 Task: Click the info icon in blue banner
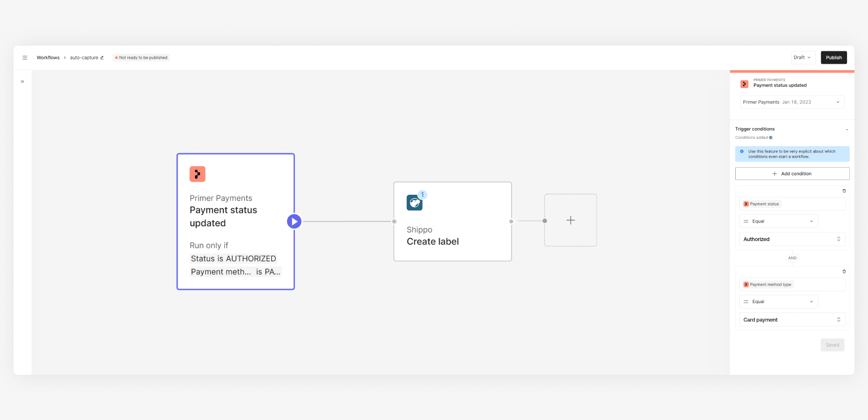tap(742, 151)
